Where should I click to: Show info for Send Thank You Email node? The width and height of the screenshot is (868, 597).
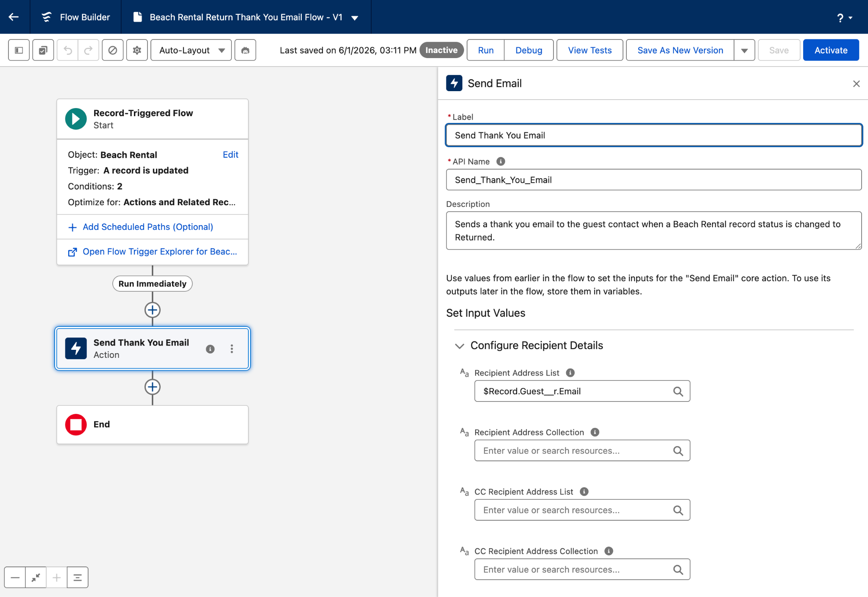click(210, 349)
